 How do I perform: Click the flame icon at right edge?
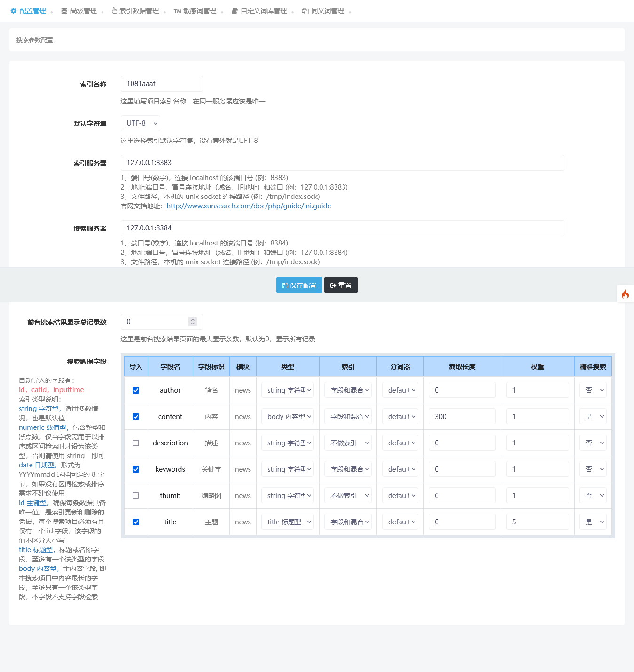pos(625,294)
